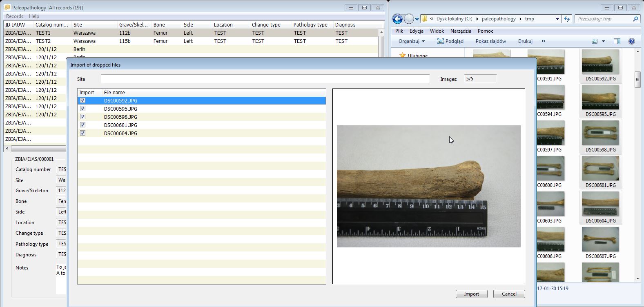Open the view options dropdown arrow
This screenshot has height=307, width=644.
pos(603,41)
